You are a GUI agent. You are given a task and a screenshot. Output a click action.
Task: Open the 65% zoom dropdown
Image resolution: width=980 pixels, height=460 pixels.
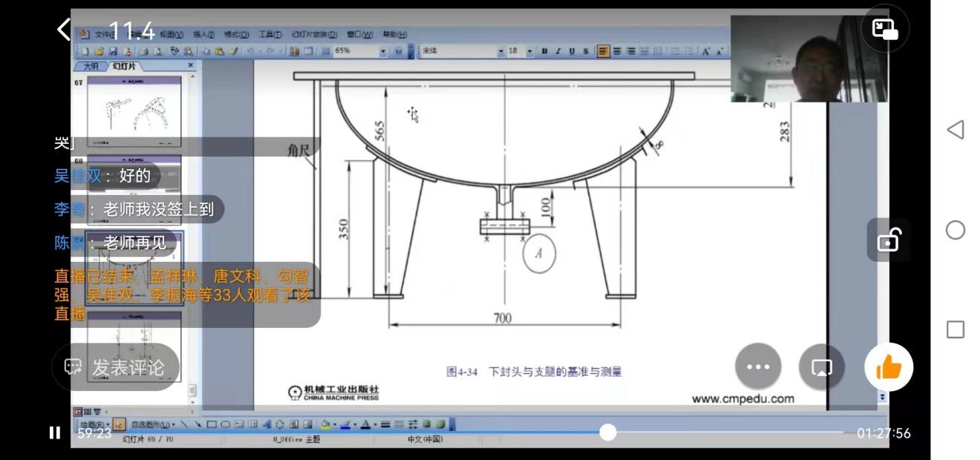tap(383, 51)
